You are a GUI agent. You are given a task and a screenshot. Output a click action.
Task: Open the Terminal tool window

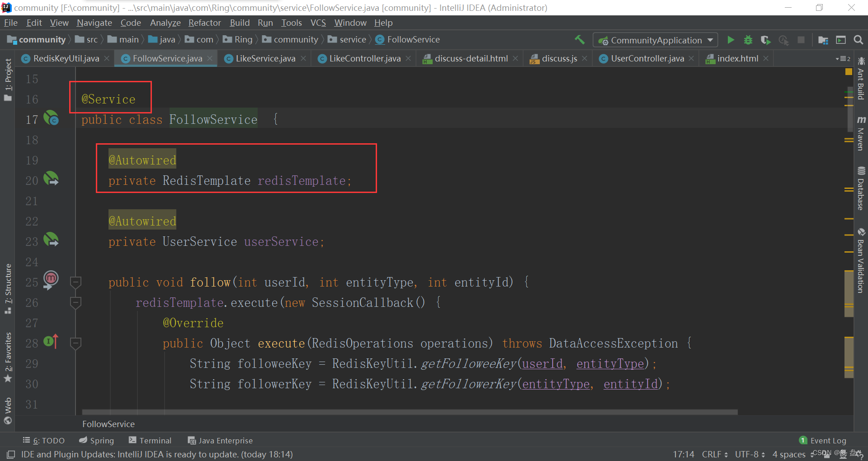tap(150, 440)
